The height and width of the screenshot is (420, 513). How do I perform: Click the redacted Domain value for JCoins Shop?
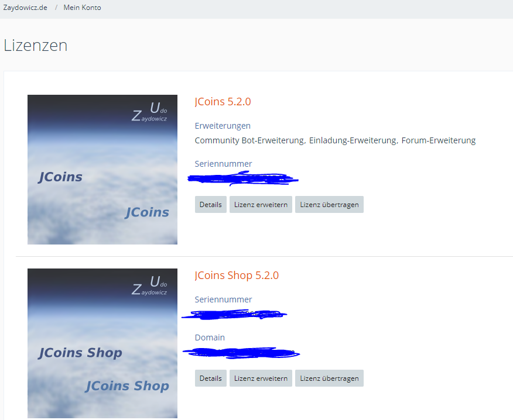point(241,352)
